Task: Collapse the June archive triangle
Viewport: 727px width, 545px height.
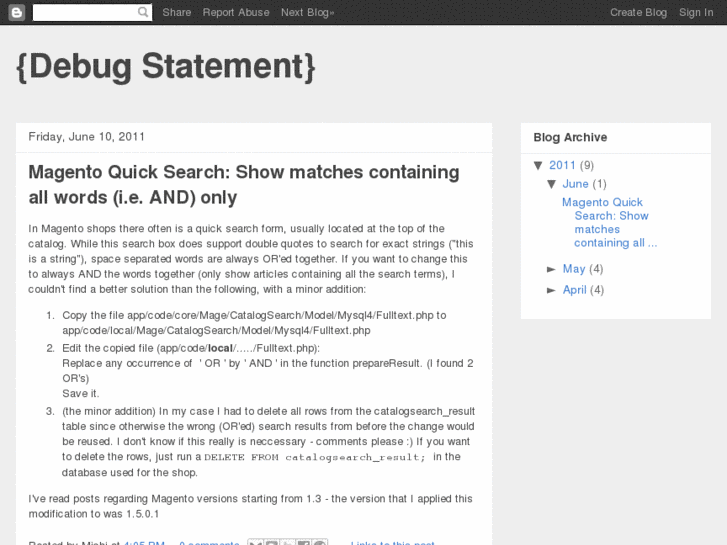Action: [552, 184]
